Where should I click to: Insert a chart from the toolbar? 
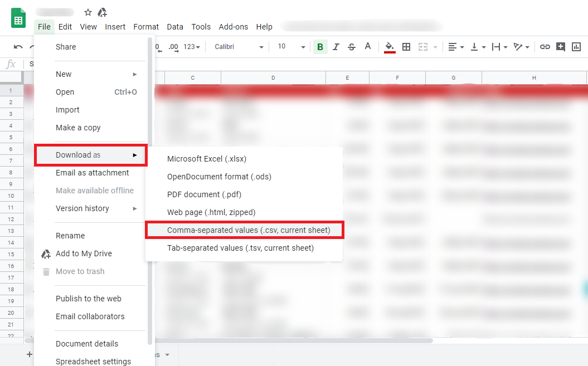pos(576,47)
